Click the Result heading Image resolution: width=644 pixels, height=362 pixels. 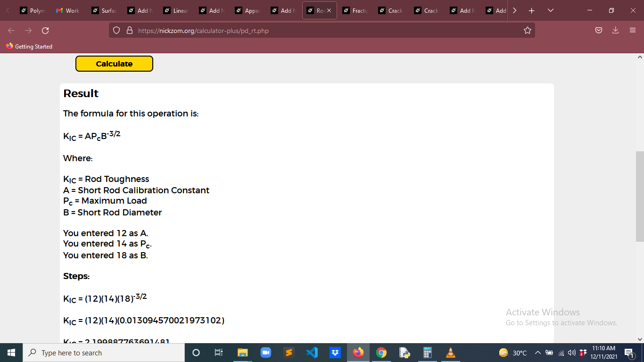pos(81,93)
